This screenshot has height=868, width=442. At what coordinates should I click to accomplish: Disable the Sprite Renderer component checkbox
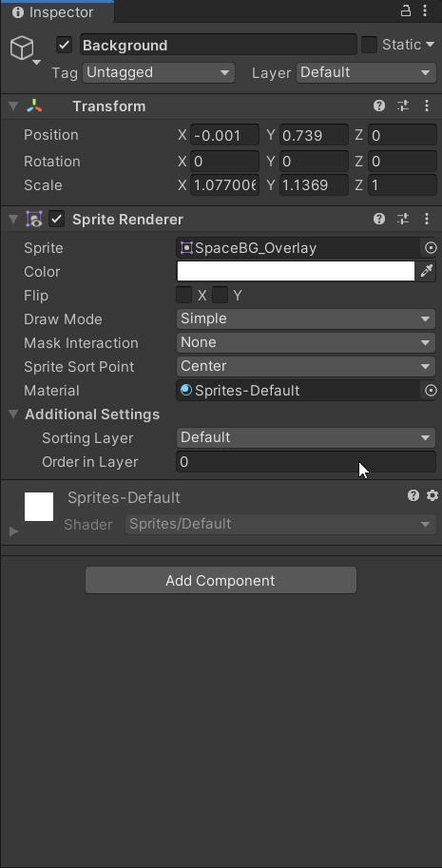coord(57,220)
